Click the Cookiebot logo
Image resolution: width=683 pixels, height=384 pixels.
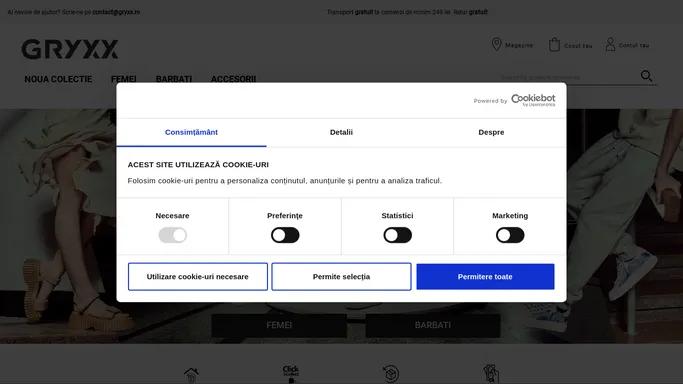(x=533, y=100)
